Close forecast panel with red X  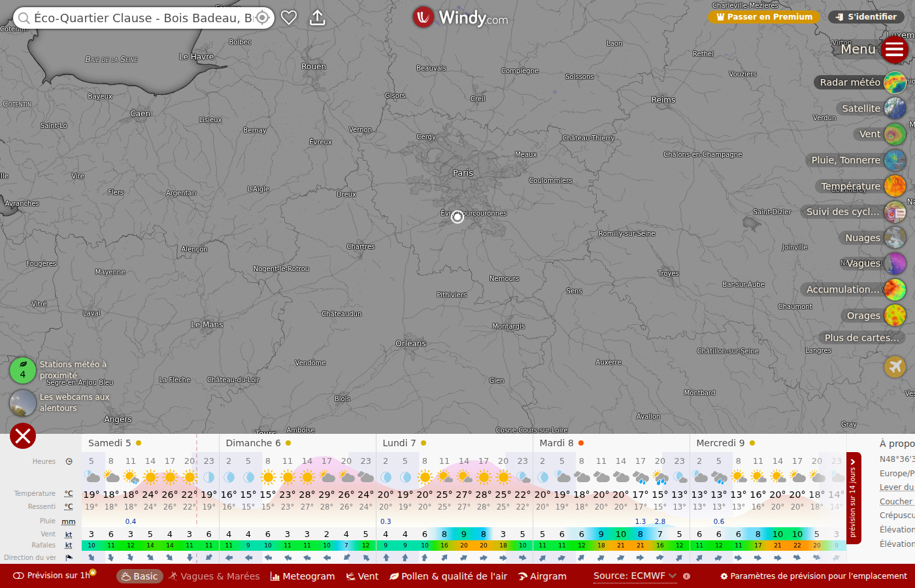click(23, 436)
